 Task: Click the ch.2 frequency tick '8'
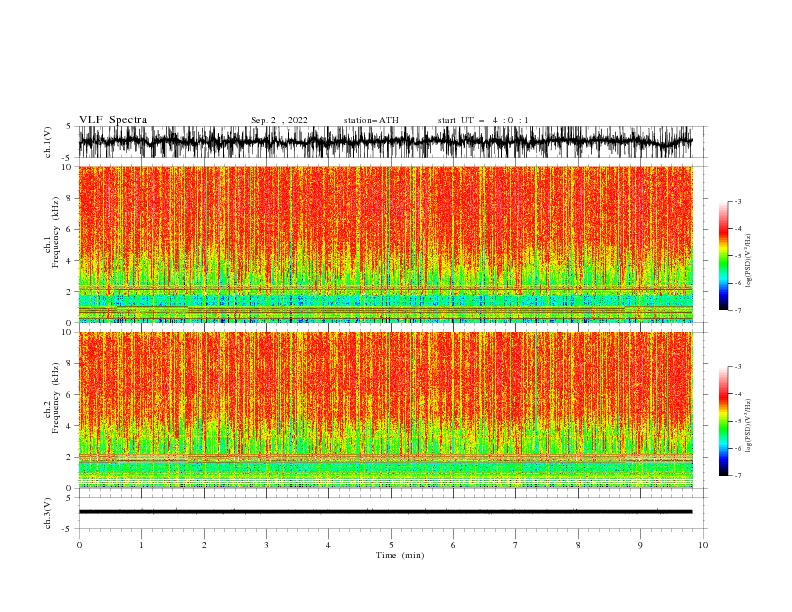point(70,364)
